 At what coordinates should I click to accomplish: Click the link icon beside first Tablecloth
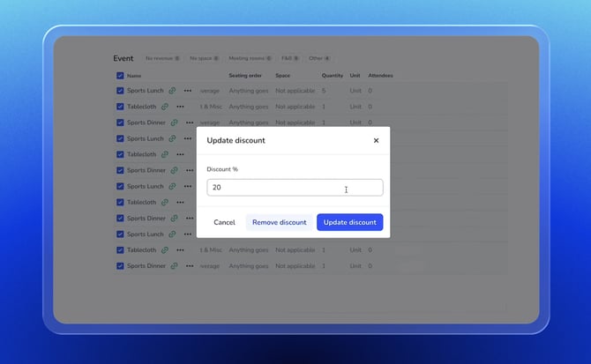165,107
